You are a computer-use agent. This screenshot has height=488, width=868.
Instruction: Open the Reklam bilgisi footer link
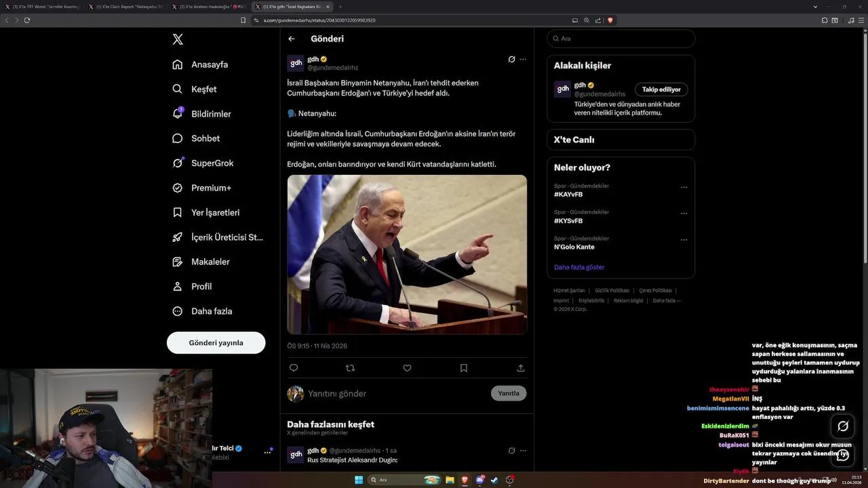pos(629,300)
